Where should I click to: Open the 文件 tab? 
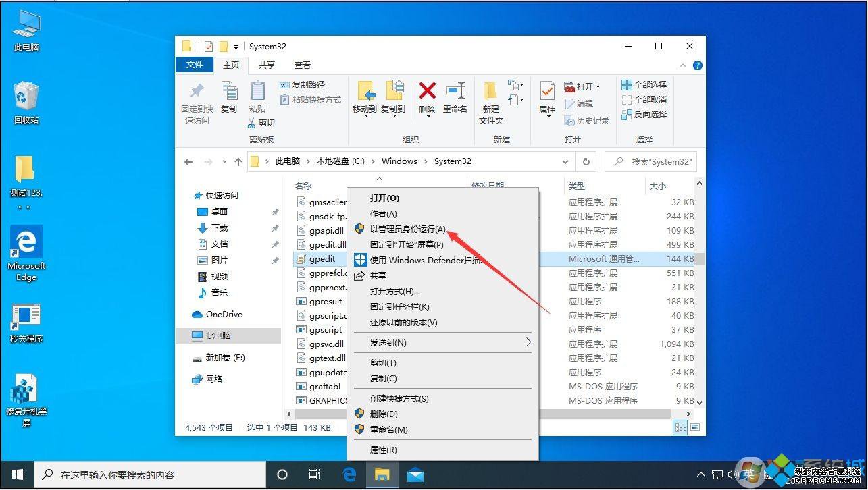[x=195, y=65]
